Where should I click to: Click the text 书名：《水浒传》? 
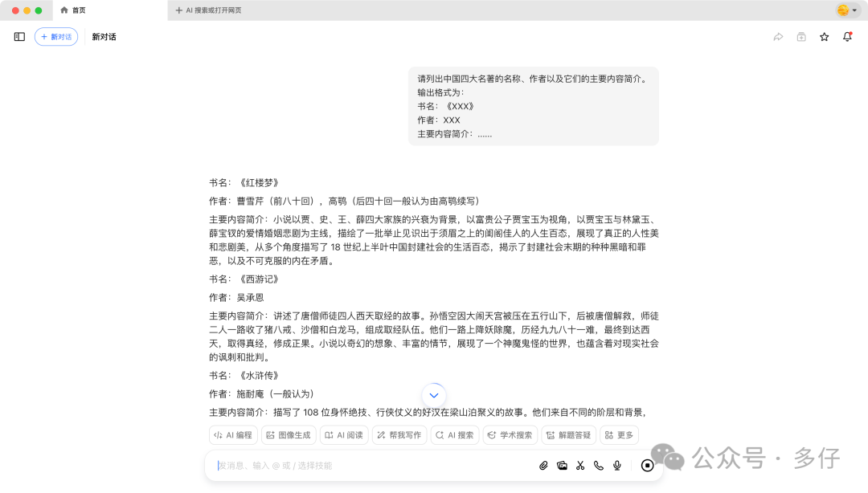point(244,375)
